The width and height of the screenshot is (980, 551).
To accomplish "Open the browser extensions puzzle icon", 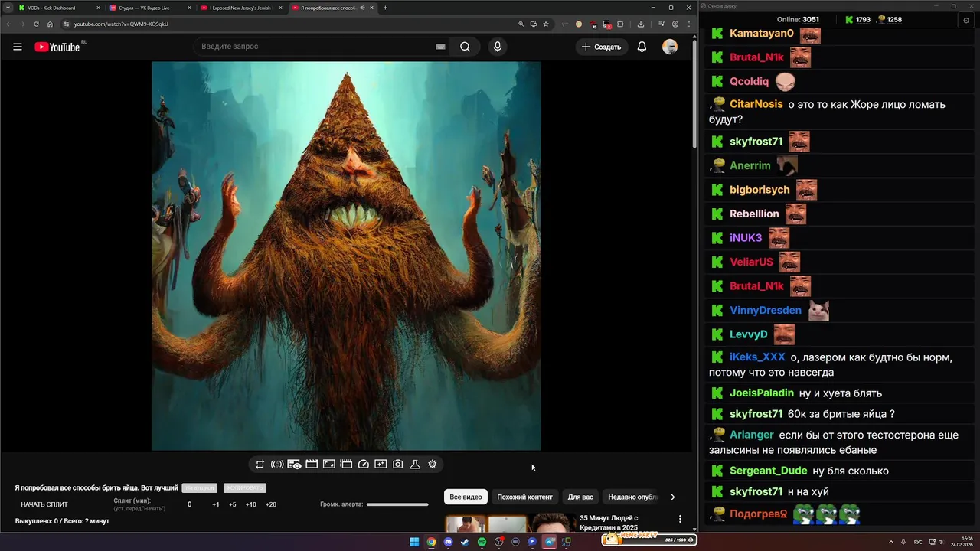I will [620, 24].
